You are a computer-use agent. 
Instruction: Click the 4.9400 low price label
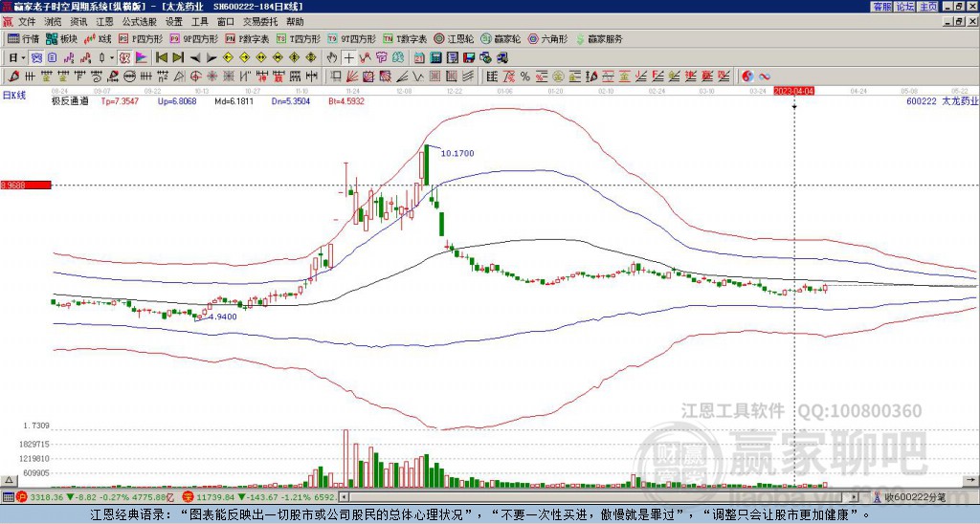222,317
